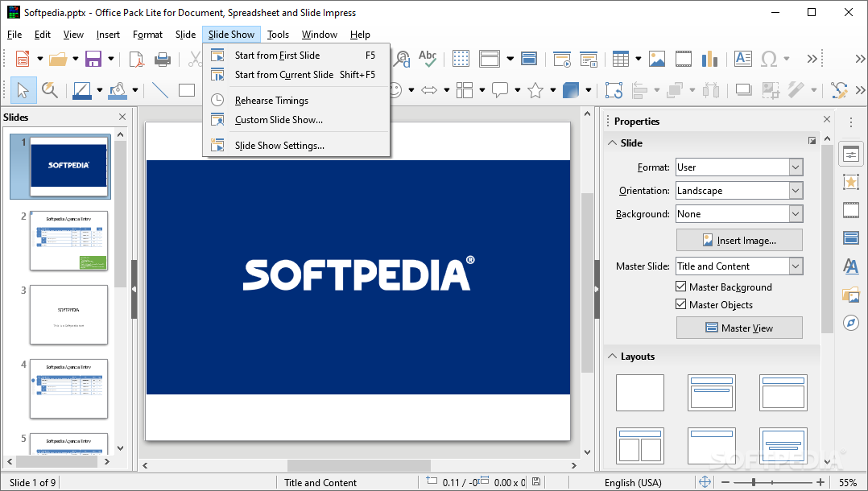
Task: Click the Insert Table toolbar icon
Action: (x=621, y=59)
